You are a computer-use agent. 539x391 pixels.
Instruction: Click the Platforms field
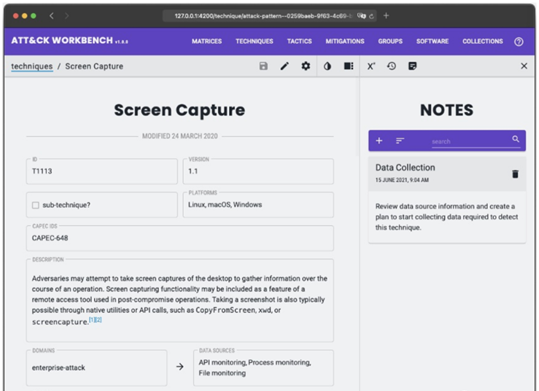pos(258,205)
